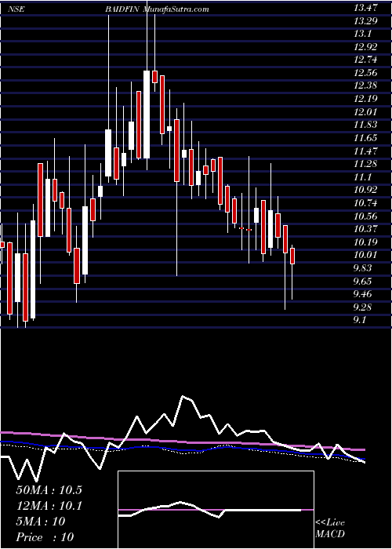Click the 10.92 axis label
The image size is (392, 549).
[x=365, y=190]
